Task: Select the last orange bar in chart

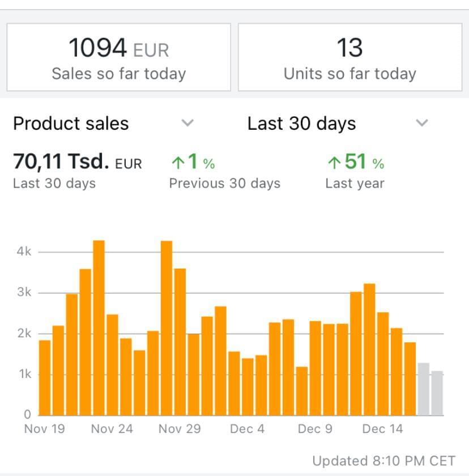Action: [x=410, y=379]
